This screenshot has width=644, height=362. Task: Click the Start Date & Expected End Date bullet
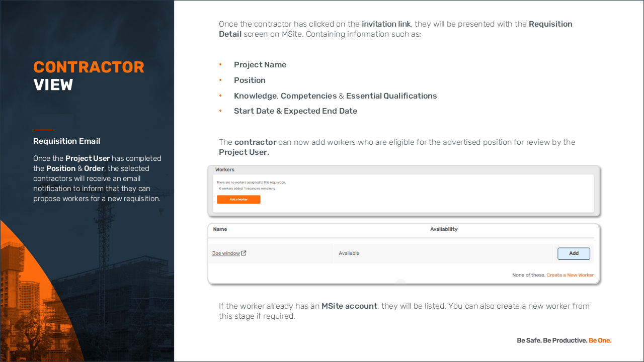click(x=295, y=111)
